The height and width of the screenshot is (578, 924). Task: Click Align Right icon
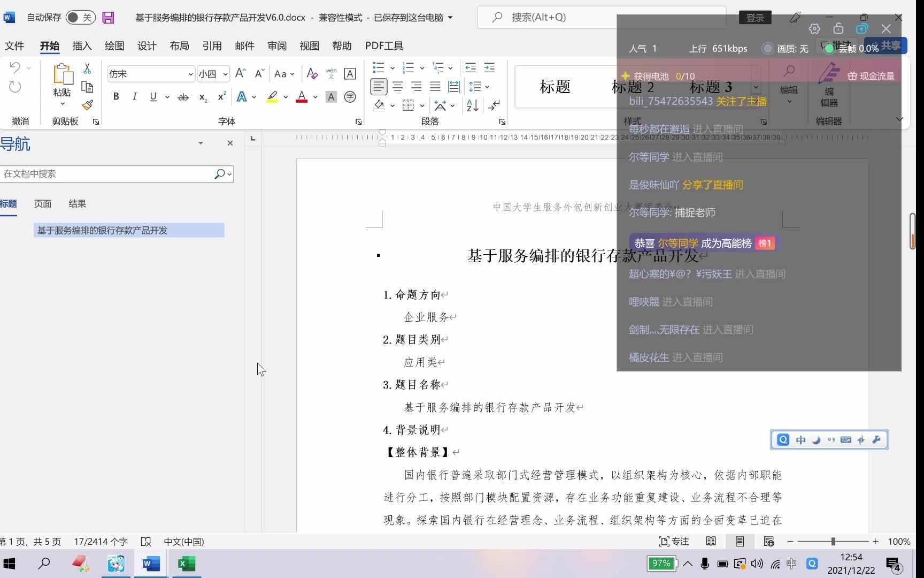pos(417,86)
